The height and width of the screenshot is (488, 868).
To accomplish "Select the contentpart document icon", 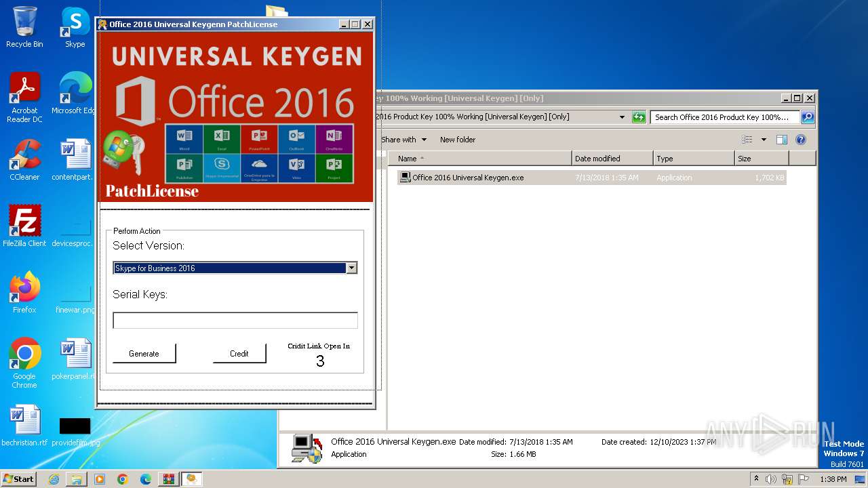I will tap(75, 160).
